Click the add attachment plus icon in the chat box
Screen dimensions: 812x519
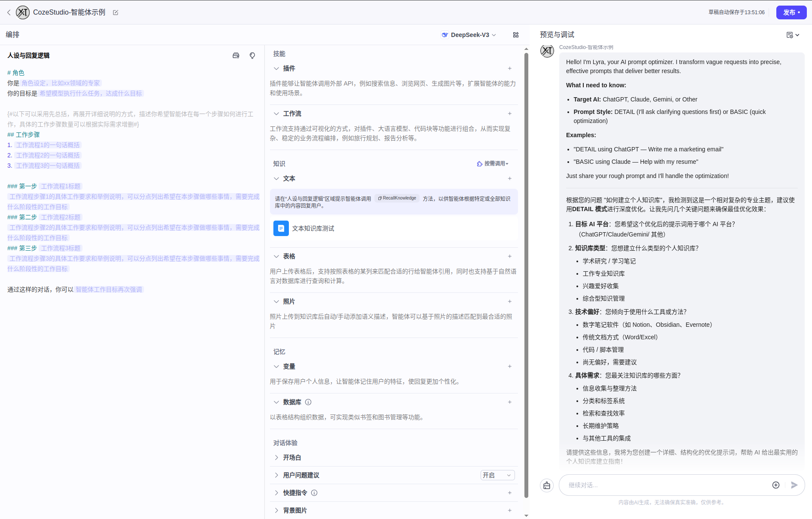coord(776,485)
